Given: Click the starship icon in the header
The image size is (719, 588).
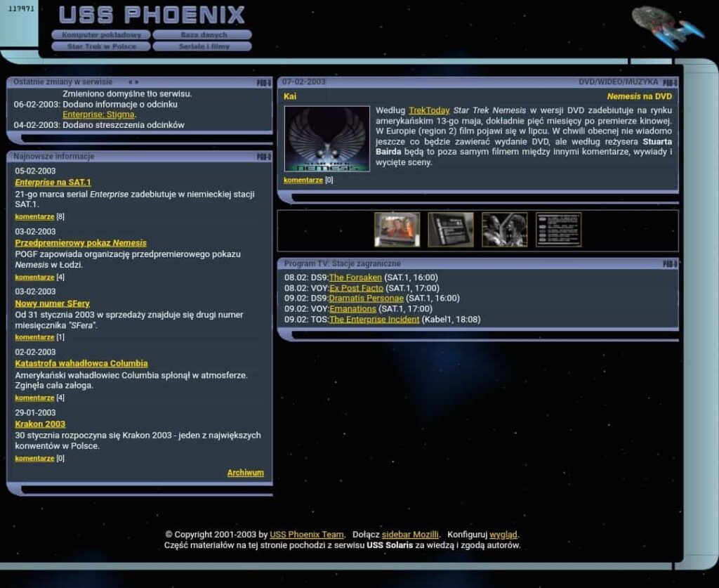Looking at the screenshot, I should pyautogui.click(x=667, y=26).
